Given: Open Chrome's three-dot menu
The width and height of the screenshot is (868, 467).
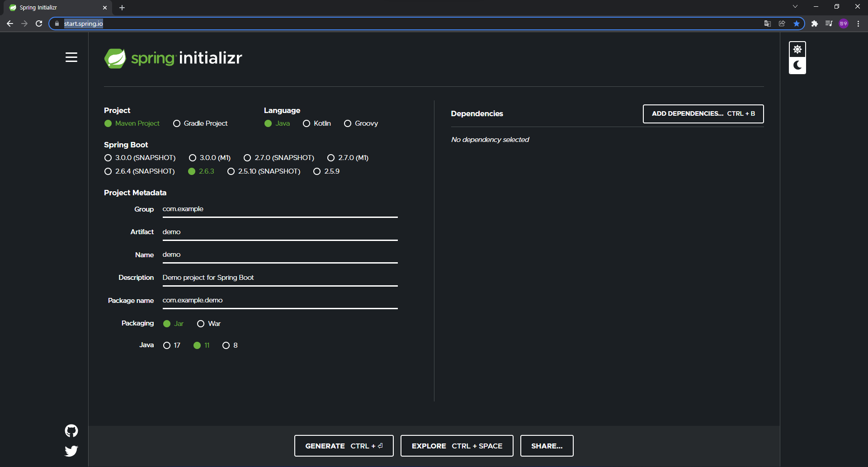Looking at the screenshot, I should pos(858,24).
